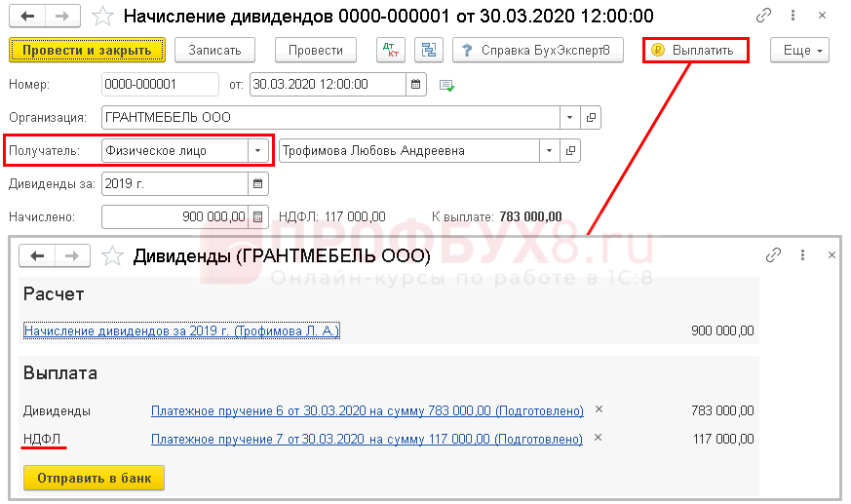Show the Дт/Кт postings of the document
Viewport: 851px width, 504px height.
point(391,50)
